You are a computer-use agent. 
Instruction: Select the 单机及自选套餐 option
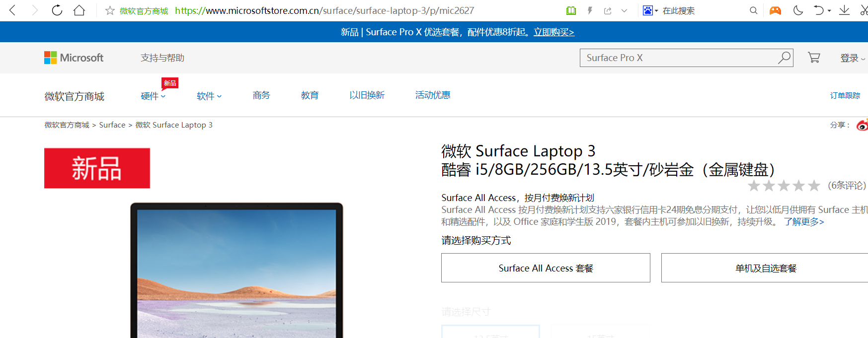click(x=765, y=268)
